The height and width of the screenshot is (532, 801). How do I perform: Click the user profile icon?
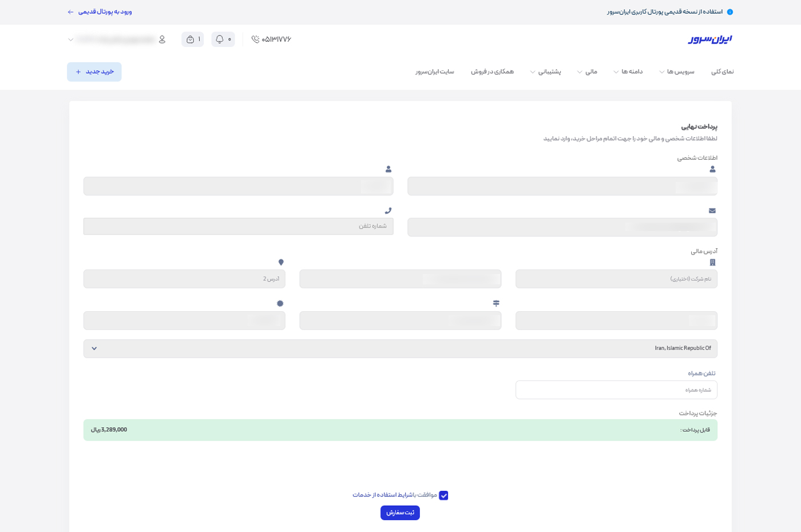(162, 39)
